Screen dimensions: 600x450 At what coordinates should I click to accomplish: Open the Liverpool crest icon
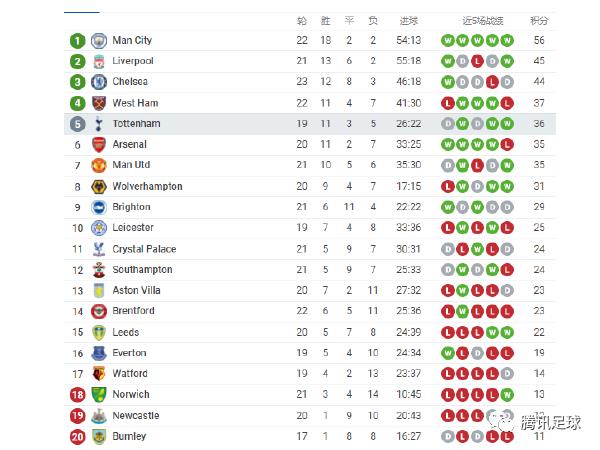[x=98, y=61]
